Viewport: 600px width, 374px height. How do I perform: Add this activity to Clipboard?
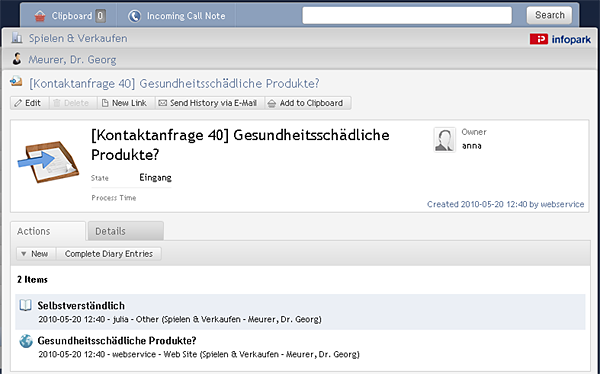coord(308,103)
